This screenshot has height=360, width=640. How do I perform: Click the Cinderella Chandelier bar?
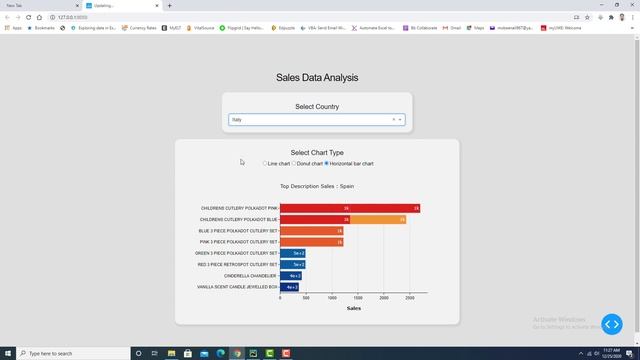[291, 276]
